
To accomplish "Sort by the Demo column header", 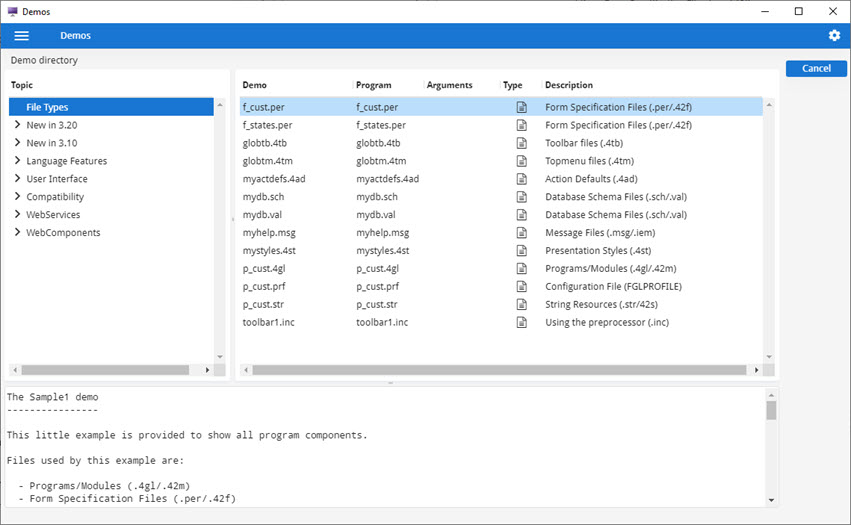I will (255, 85).
